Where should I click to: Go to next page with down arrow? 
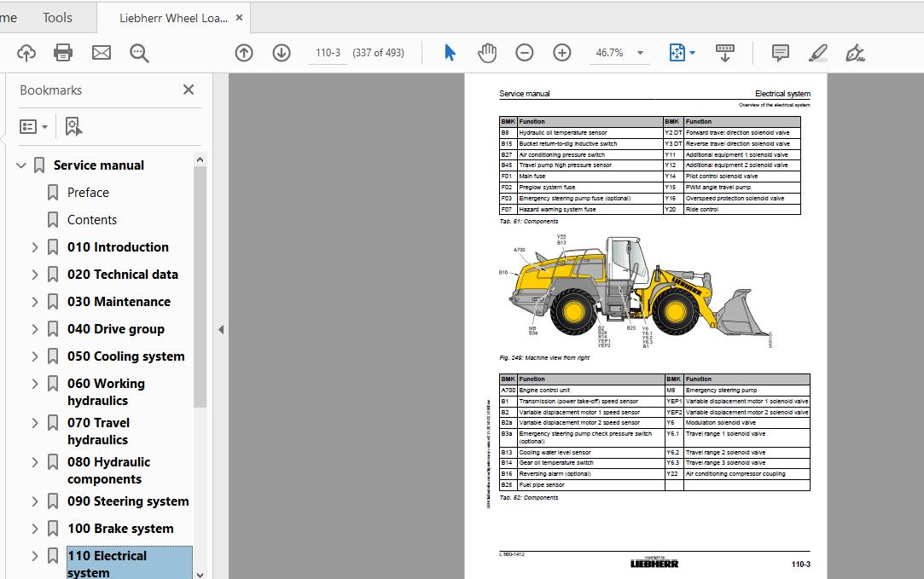click(x=281, y=52)
